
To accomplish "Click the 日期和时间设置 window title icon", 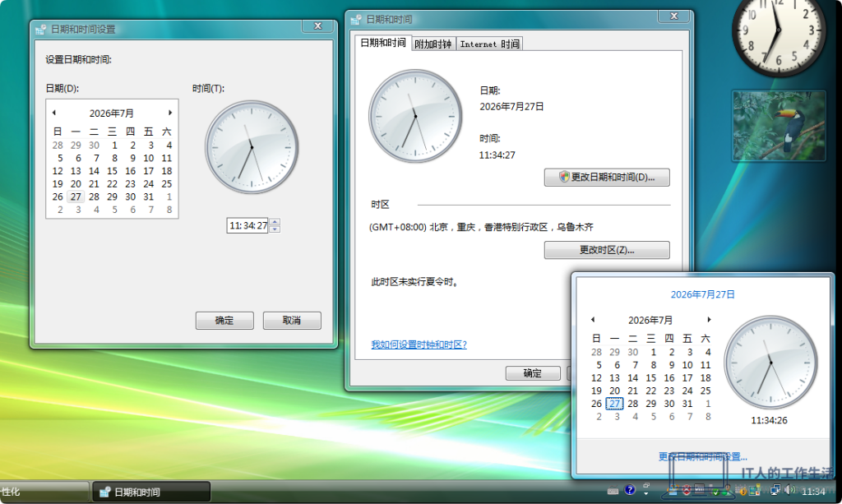I will click(x=40, y=30).
